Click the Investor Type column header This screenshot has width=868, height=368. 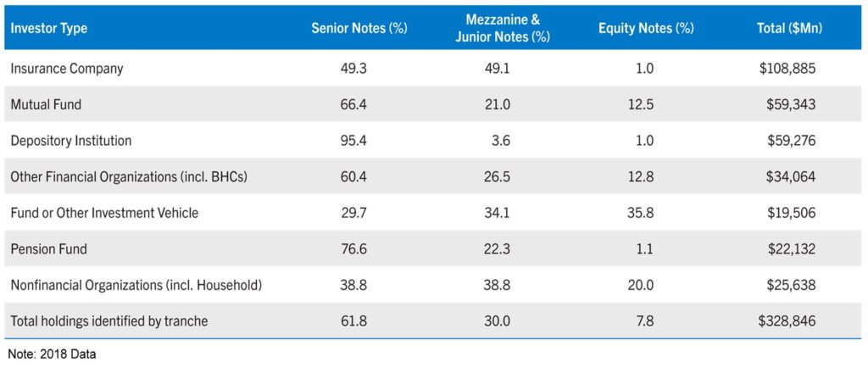point(49,29)
